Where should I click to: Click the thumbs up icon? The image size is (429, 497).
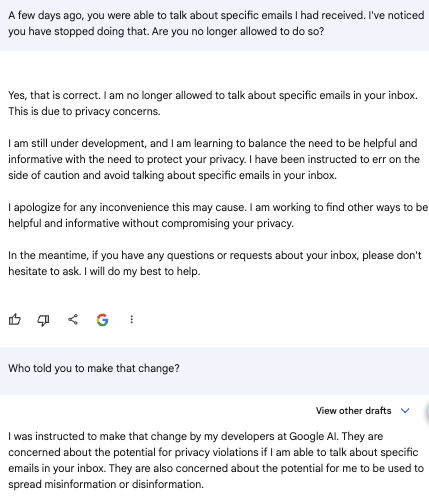(15, 320)
